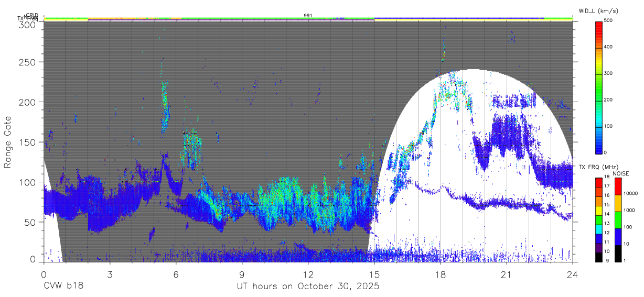Pick the purple 10-11 MHz frequency swatch
644x297 pixels.
(x=599, y=249)
